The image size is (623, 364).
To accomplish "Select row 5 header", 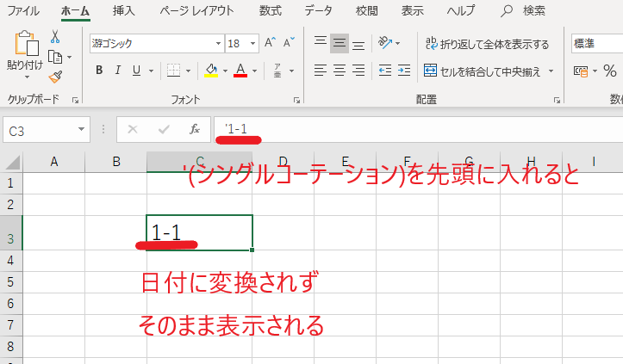I will pos(10,282).
